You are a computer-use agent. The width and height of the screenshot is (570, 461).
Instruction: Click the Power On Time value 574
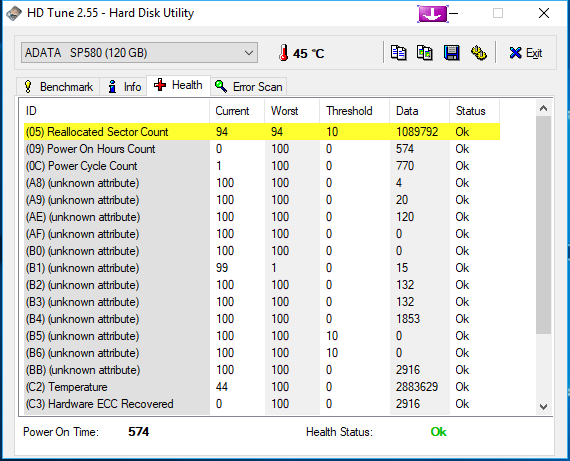coord(139,432)
